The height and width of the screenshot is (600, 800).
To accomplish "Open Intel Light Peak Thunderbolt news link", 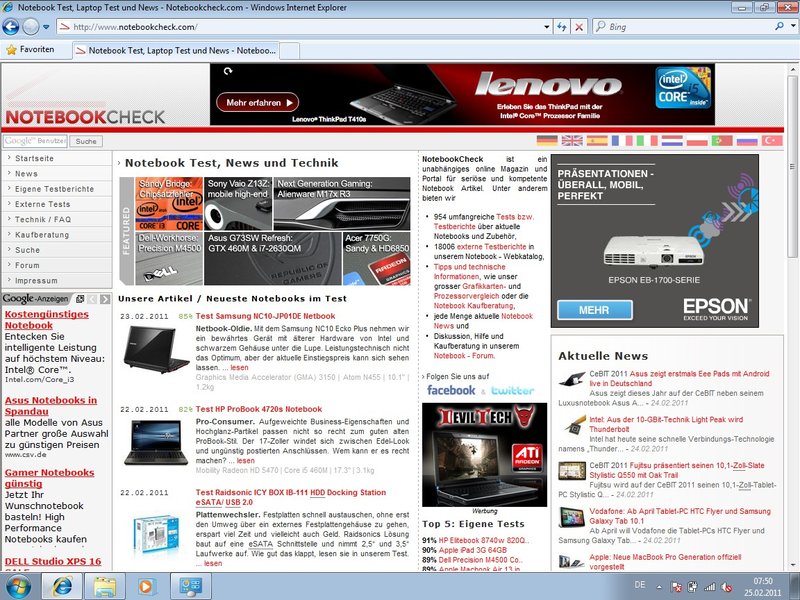I will [x=666, y=424].
